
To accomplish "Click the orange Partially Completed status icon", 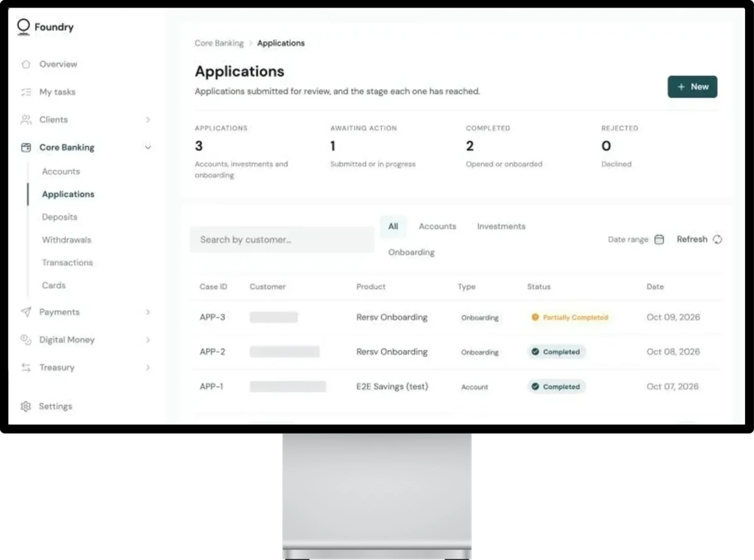I will (535, 317).
